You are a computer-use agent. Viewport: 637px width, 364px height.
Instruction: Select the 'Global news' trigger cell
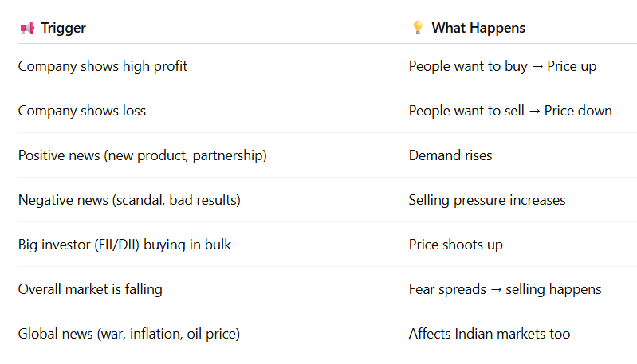point(129,334)
